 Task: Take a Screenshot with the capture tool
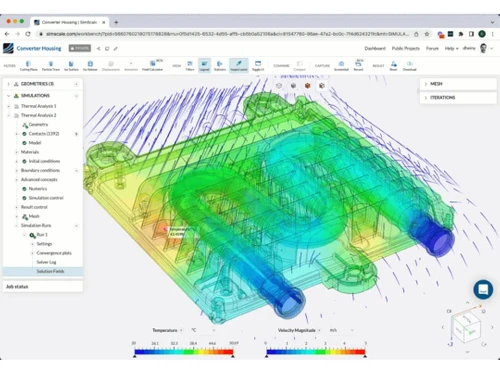tap(341, 65)
